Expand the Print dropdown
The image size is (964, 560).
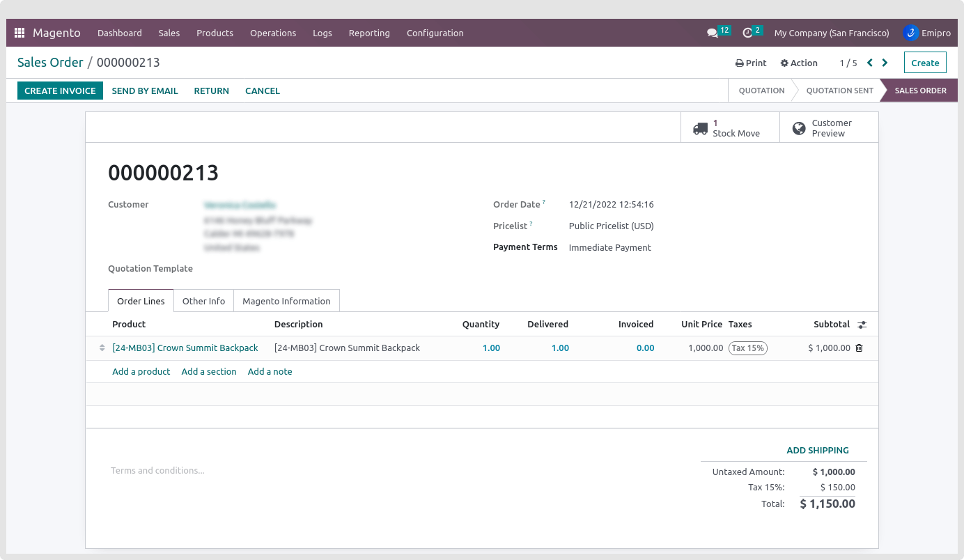point(751,63)
